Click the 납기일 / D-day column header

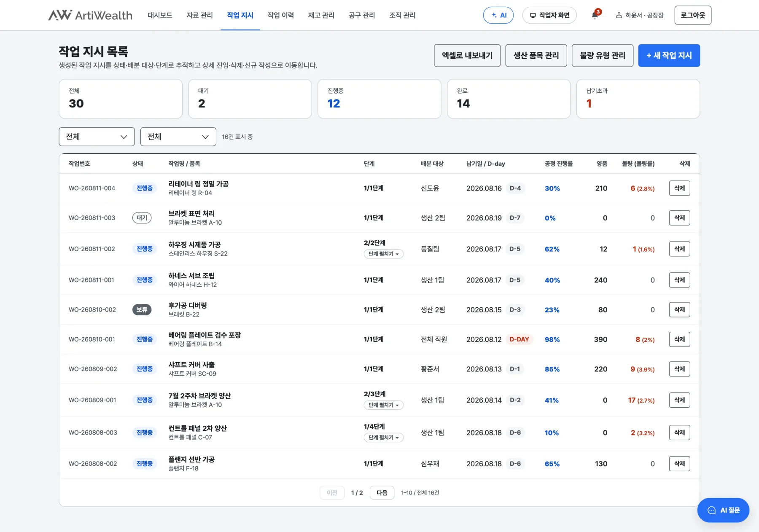[485, 164]
